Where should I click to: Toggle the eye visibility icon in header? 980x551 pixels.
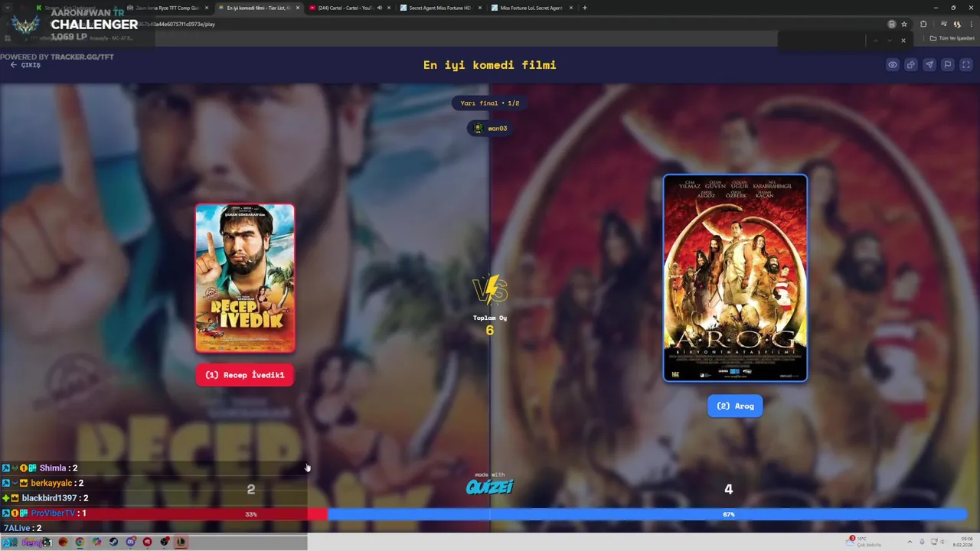[x=893, y=65]
